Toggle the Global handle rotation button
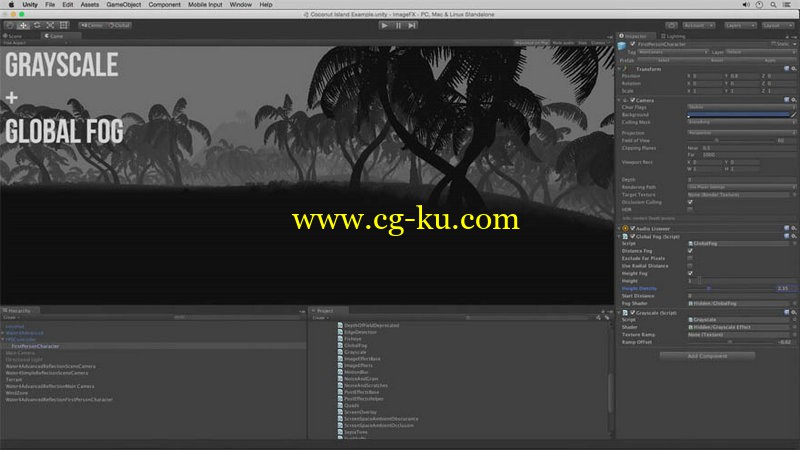The width and height of the screenshot is (800, 450). pyautogui.click(x=119, y=25)
